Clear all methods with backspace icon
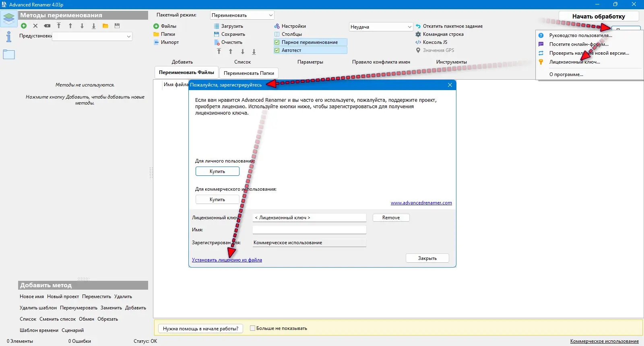Image resolution: width=644 pixels, height=346 pixels. point(47,26)
